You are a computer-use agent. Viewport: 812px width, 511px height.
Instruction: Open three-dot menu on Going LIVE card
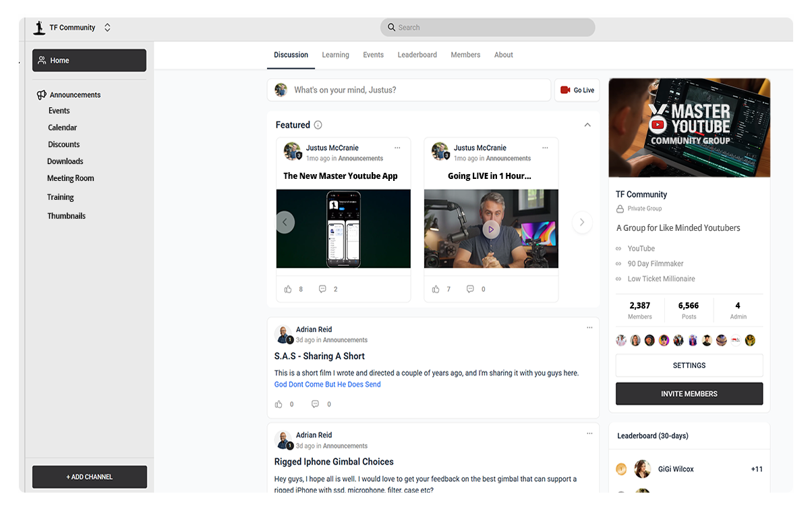[545, 148]
